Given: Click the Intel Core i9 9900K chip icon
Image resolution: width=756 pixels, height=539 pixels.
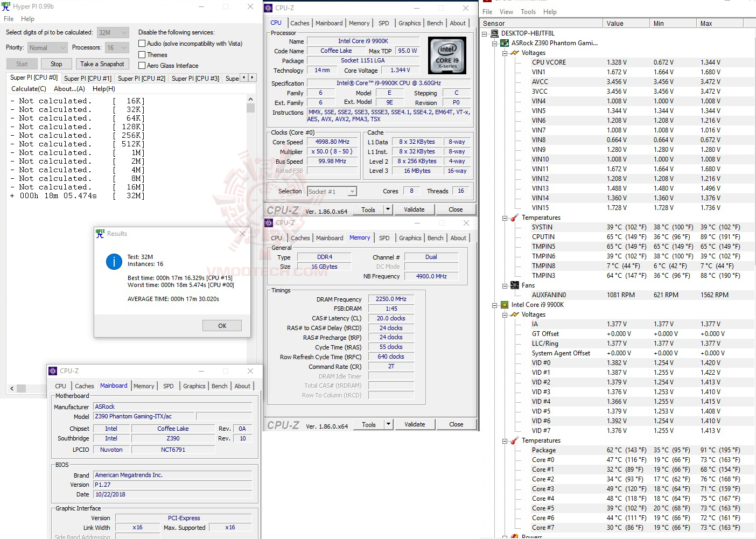Looking at the screenshot, I should pos(505,305).
